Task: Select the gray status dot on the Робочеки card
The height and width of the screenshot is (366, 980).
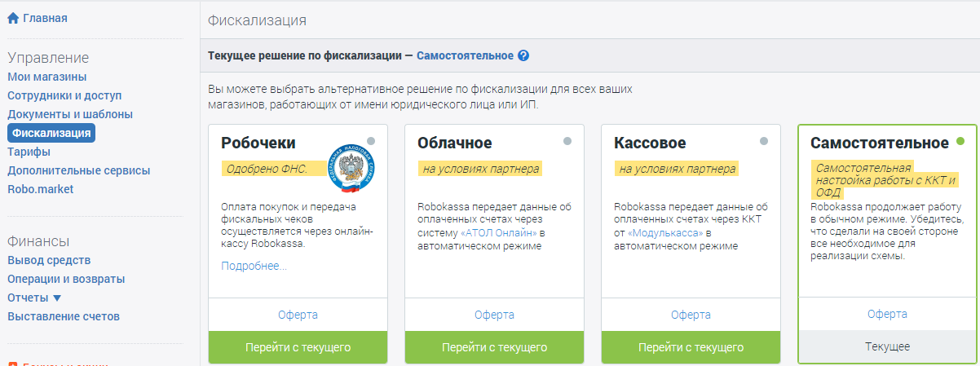Action: point(371,141)
